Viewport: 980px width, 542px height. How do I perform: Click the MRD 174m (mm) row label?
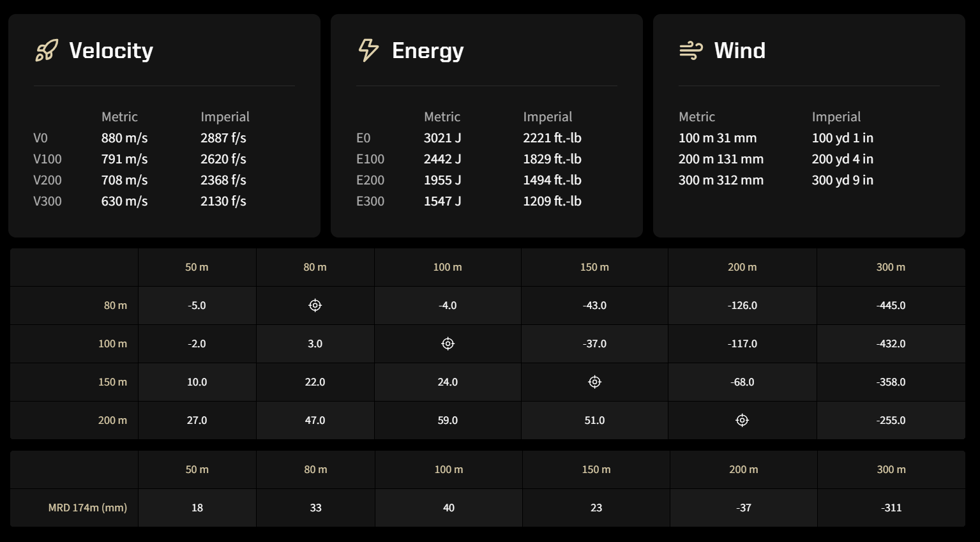(x=87, y=508)
